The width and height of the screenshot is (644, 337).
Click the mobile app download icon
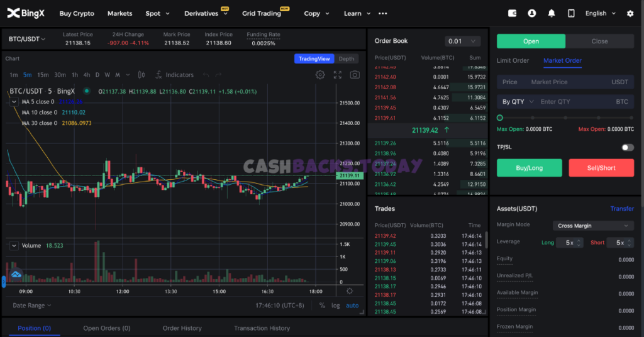[571, 13]
